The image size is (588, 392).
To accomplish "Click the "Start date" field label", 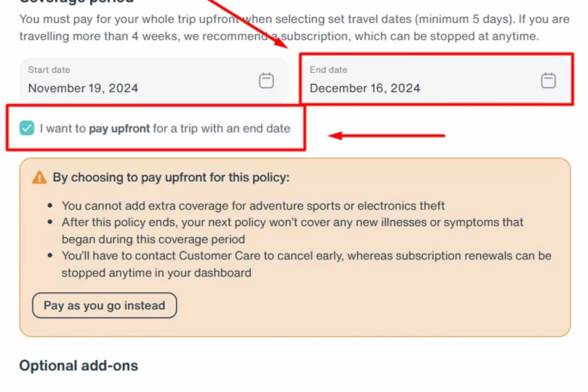I will click(x=49, y=70).
